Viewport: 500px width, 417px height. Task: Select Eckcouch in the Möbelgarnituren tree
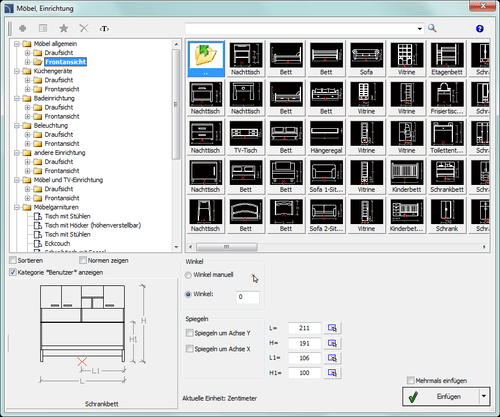coord(57,243)
